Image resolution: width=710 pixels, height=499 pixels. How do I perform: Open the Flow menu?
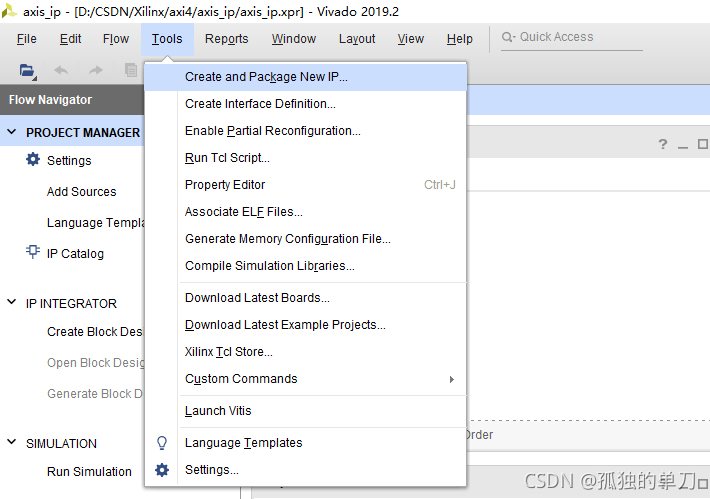[116, 39]
